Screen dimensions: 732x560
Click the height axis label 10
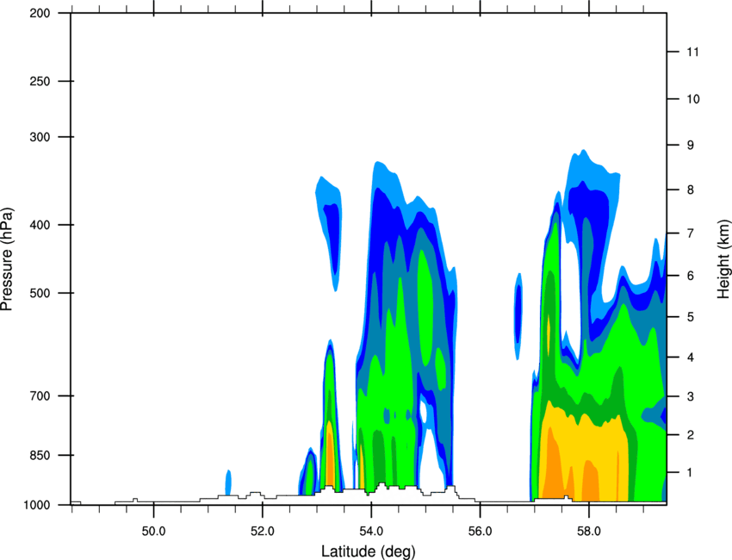pos(692,99)
